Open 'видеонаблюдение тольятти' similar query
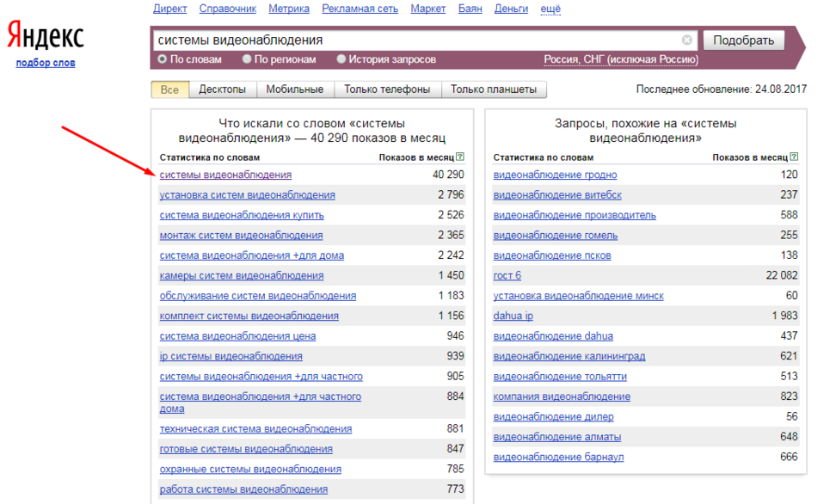 pos(561,377)
